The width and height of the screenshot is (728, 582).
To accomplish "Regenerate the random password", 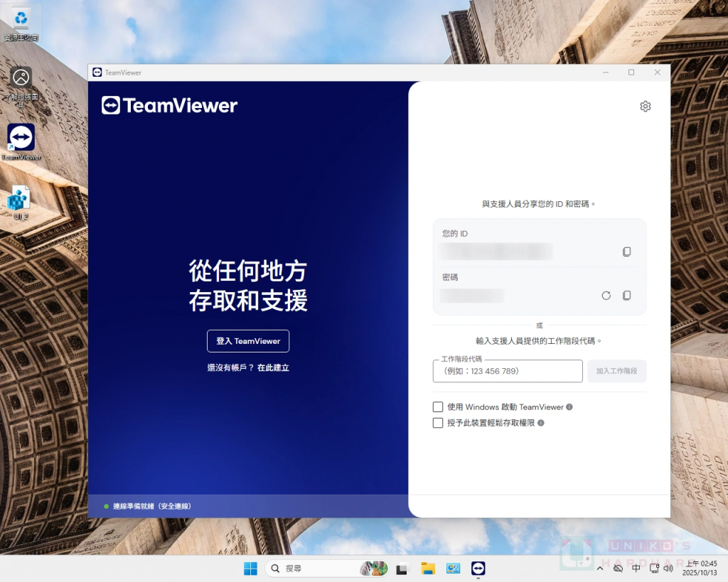I will [606, 296].
